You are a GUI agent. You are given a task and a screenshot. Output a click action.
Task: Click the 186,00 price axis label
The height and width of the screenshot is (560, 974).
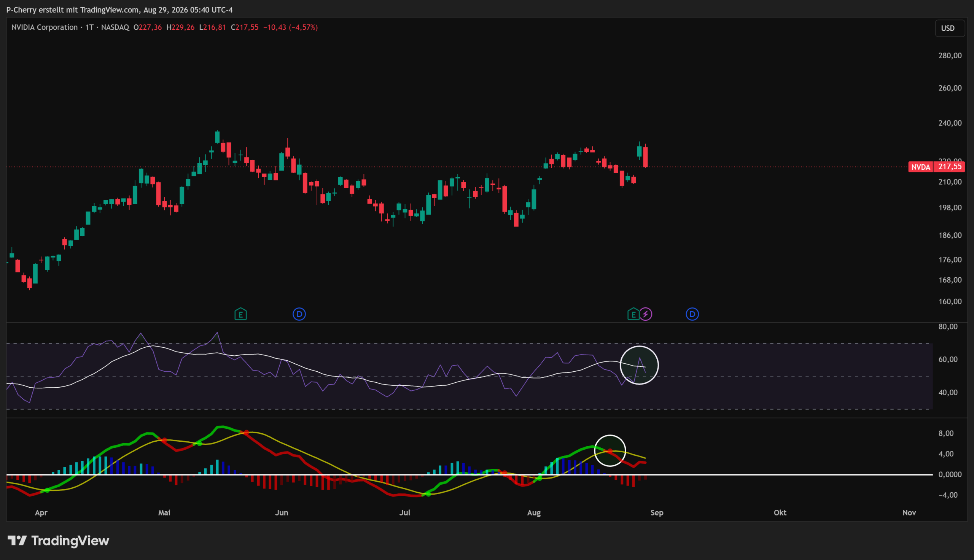[950, 235]
